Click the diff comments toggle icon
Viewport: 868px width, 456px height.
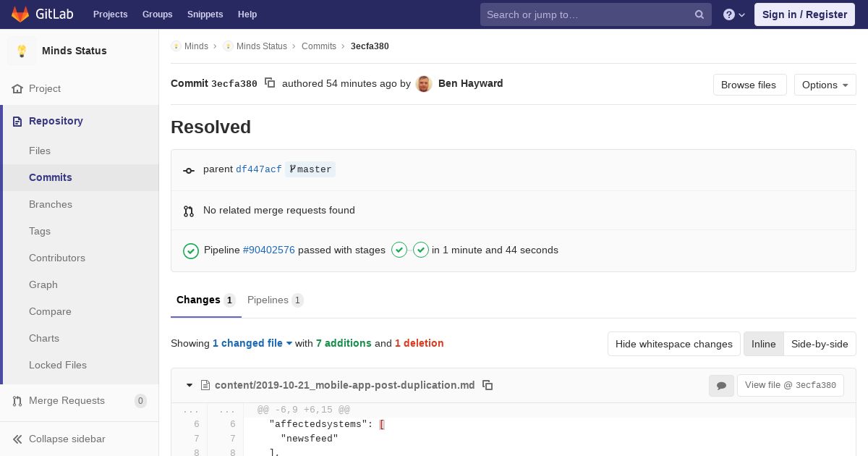click(721, 386)
